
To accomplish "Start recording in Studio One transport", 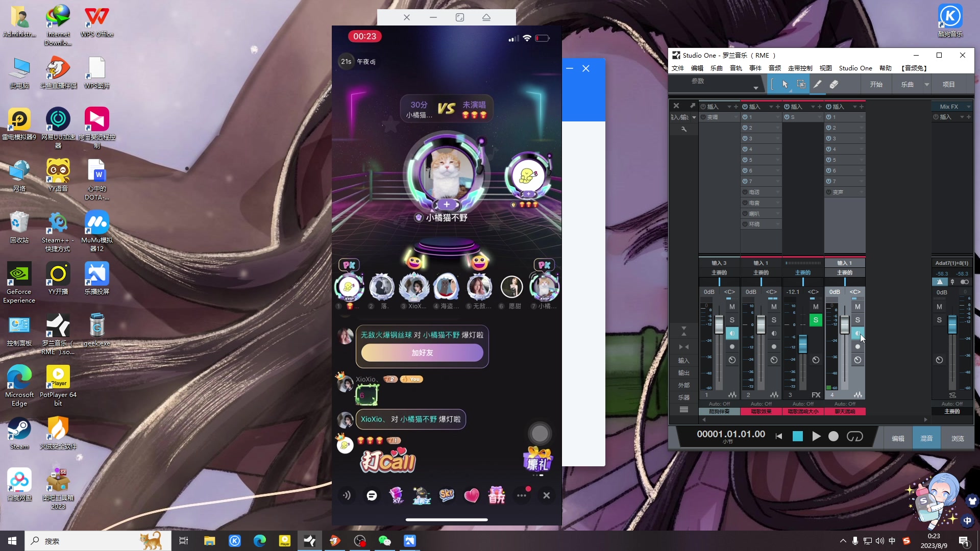I will tap(834, 436).
